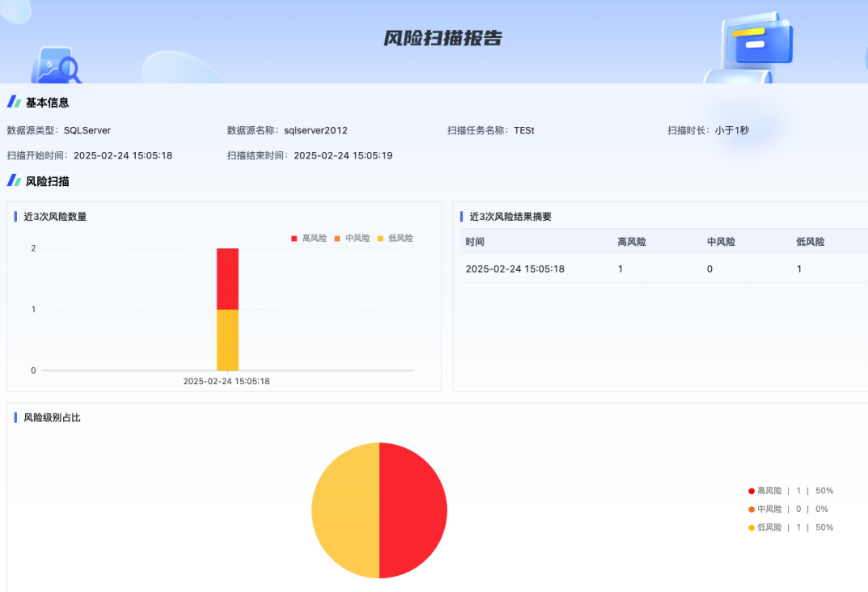Screen dimensions: 868x592
Task: Click the 高风险 column header in summary table
Action: (x=632, y=242)
